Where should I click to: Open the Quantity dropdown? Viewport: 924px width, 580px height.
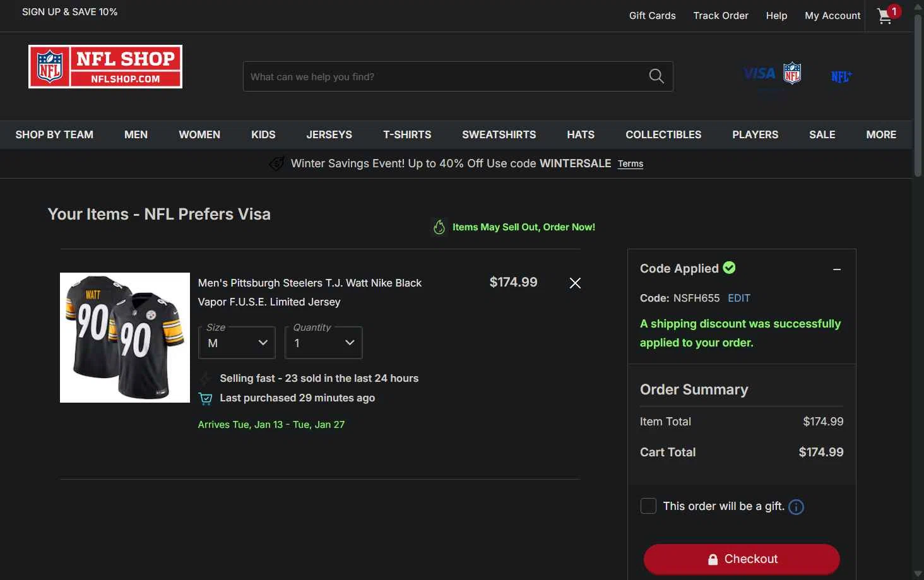(324, 343)
